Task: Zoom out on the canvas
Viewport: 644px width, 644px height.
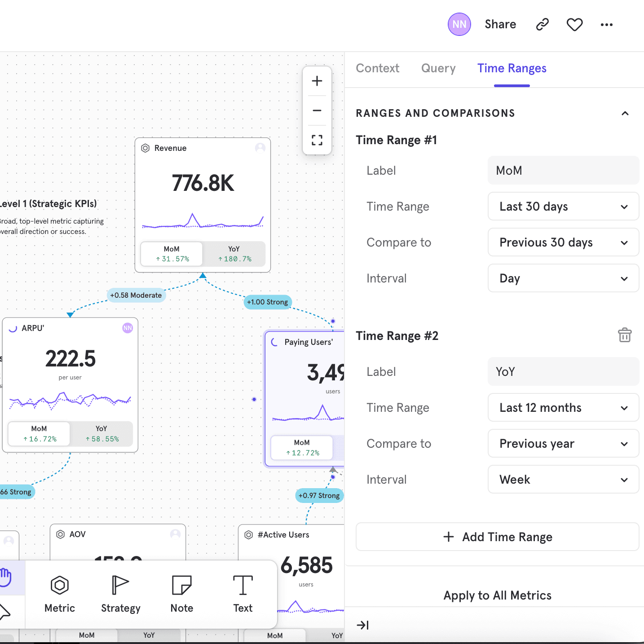Action: tap(317, 110)
